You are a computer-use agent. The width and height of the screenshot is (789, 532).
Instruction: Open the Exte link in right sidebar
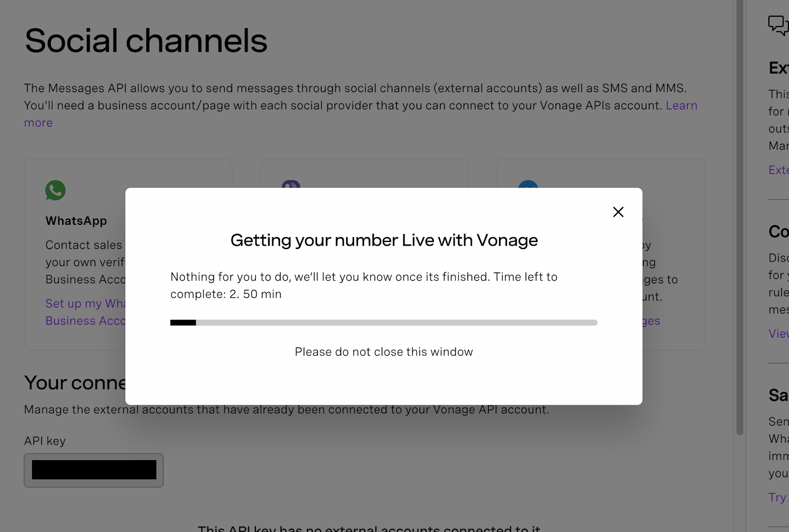pyautogui.click(x=779, y=170)
